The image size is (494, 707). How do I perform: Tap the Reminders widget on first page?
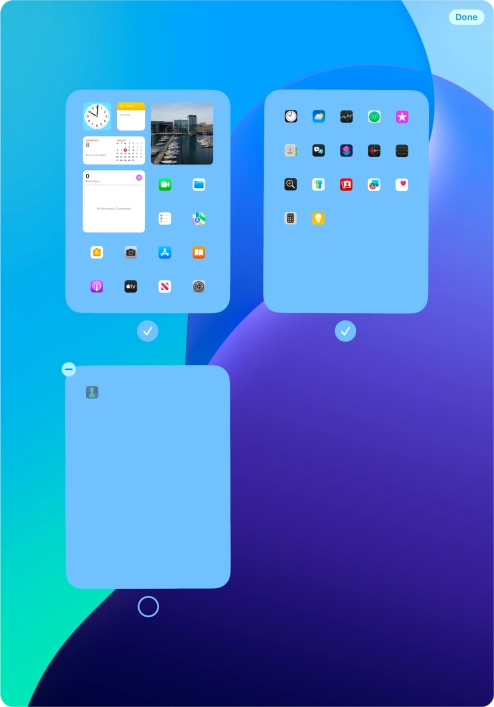(x=114, y=201)
